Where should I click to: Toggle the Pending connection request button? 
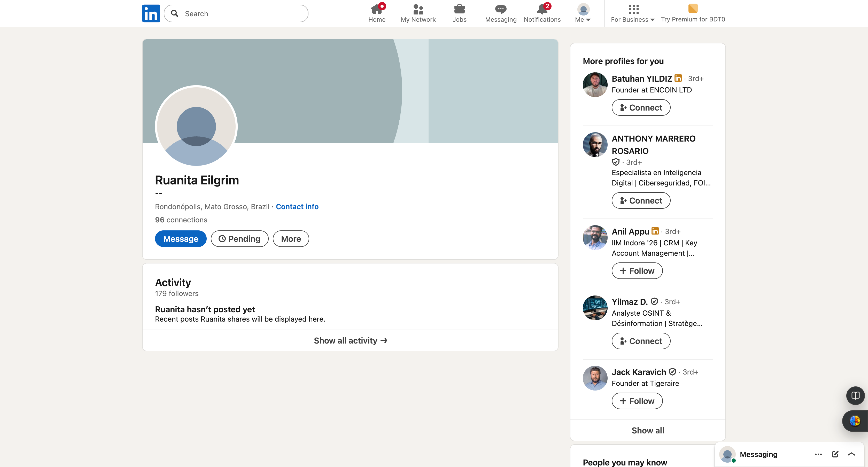click(239, 239)
